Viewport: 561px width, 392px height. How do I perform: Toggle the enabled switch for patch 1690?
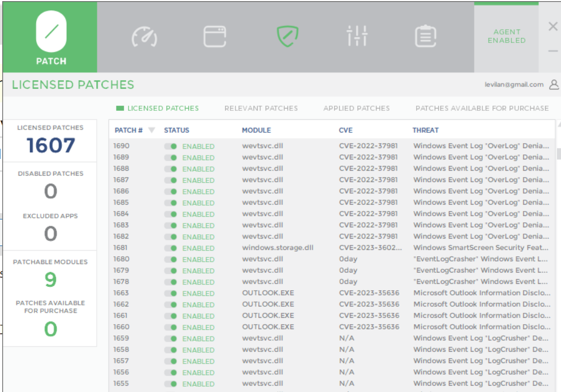click(x=170, y=147)
